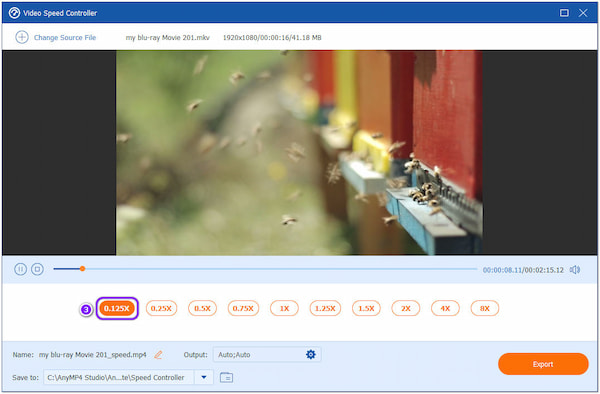
Task: Click the Save to path field
Action: point(119,378)
